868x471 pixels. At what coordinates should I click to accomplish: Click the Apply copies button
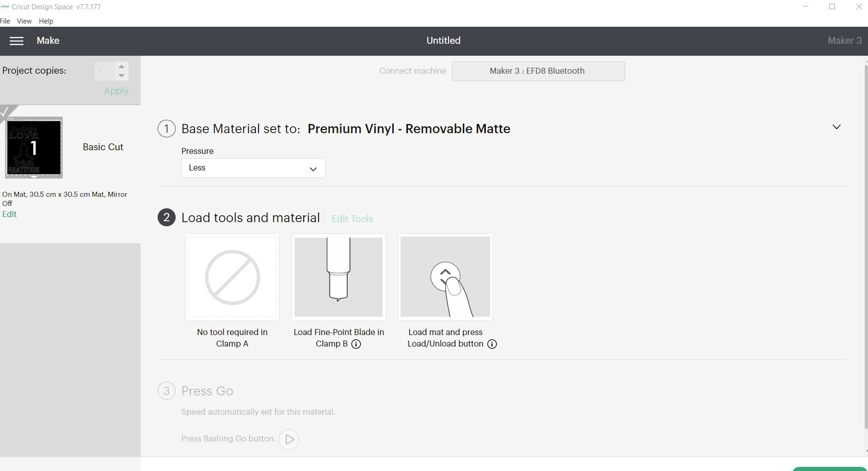click(116, 91)
